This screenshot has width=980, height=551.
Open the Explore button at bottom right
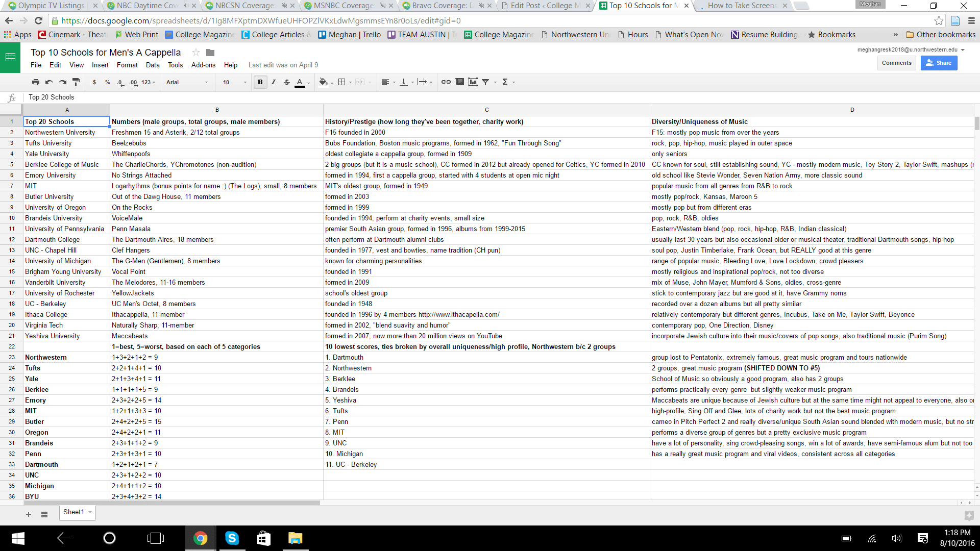969,515
